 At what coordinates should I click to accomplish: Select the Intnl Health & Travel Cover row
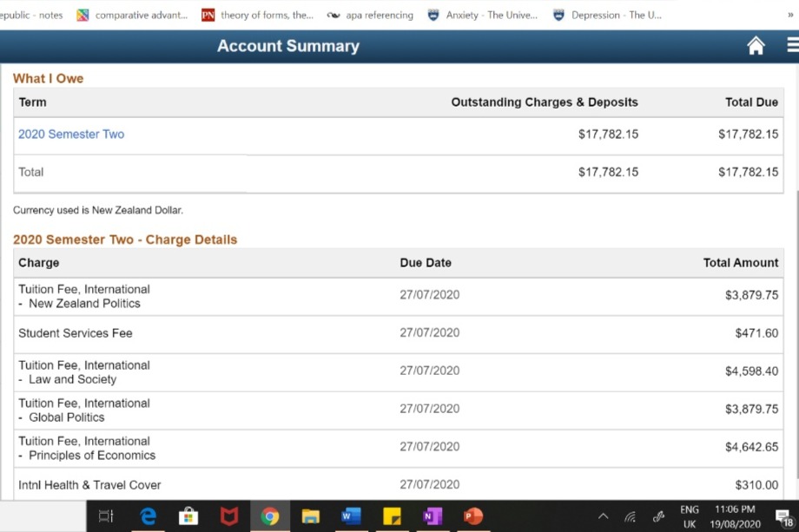399,484
